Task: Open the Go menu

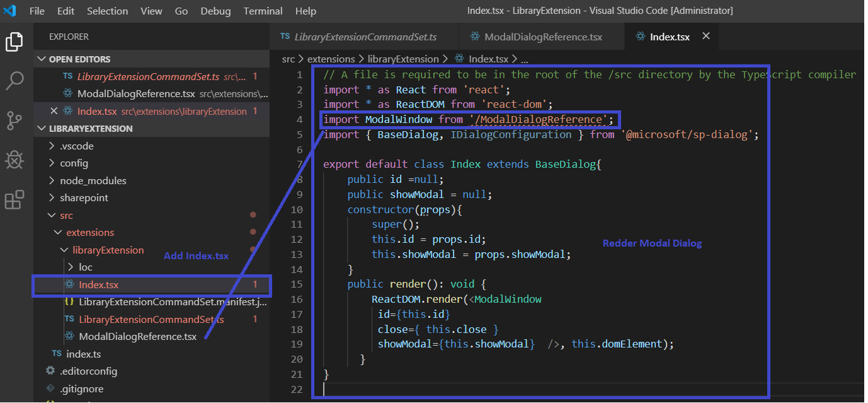Action: click(181, 11)
